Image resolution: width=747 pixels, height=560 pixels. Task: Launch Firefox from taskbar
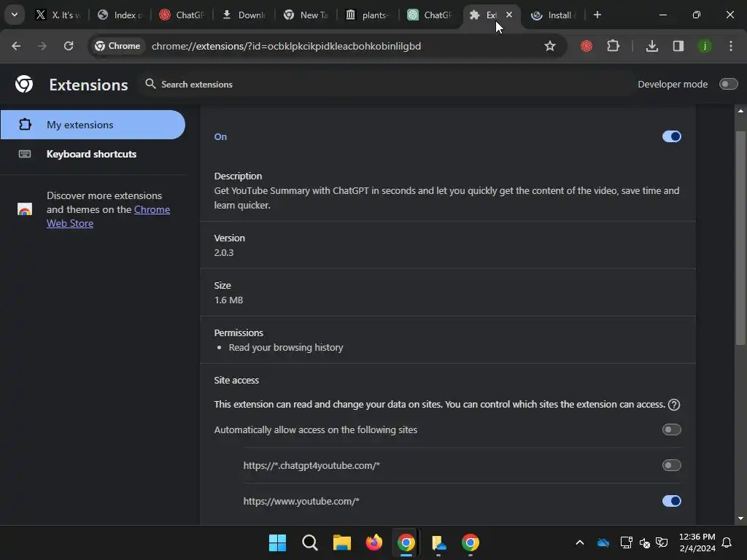[374, 542]
